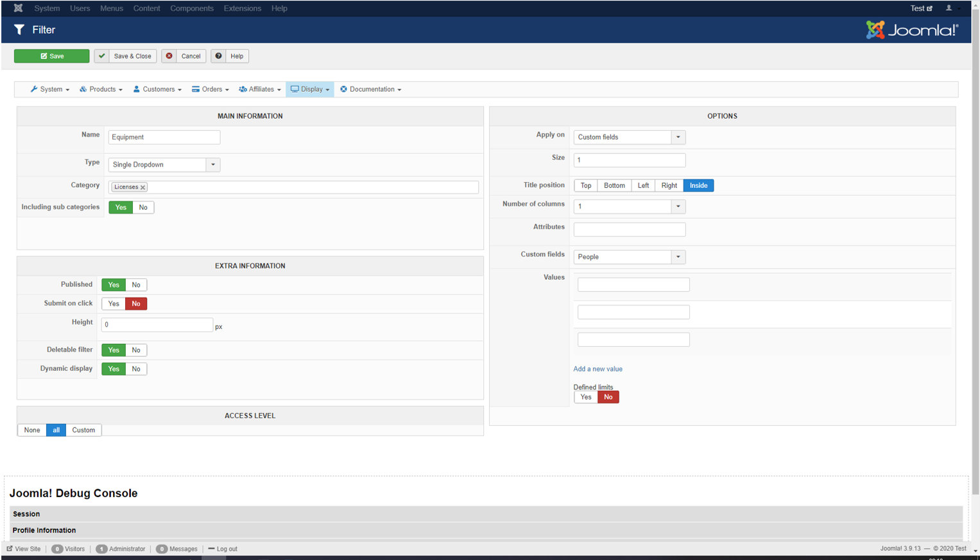
Task: Click the Messages count badge
Action: click(x=162, y=549)
